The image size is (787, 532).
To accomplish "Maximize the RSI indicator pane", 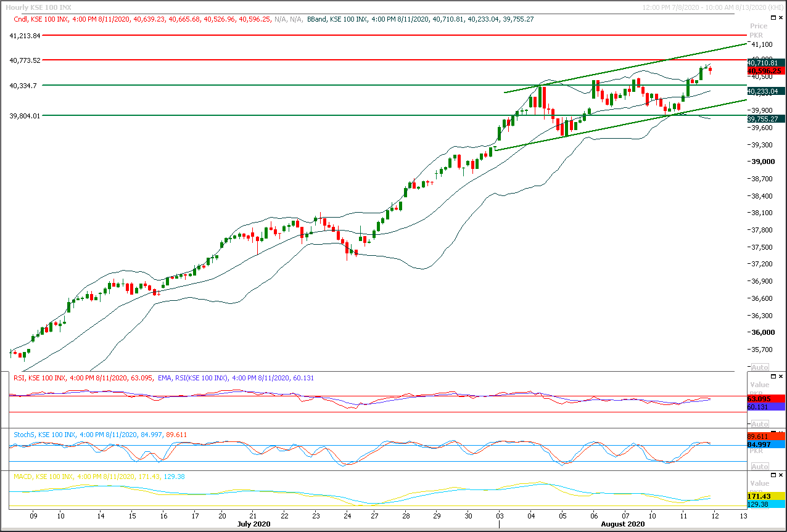I will [x=774, y=376].
